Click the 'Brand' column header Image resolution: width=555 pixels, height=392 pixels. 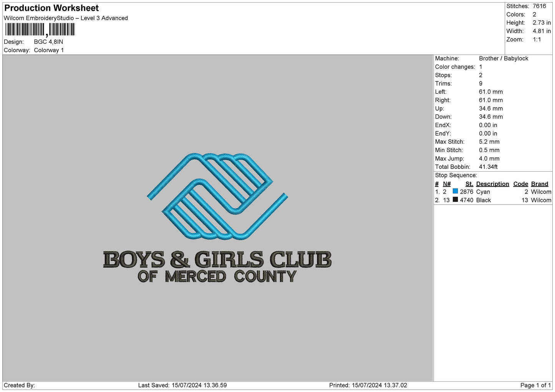point(540,184)
